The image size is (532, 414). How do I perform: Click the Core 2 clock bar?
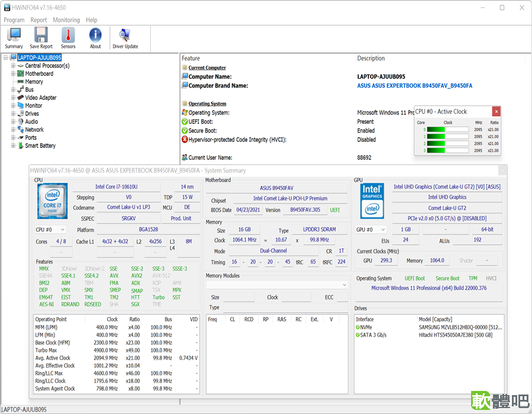448,144
